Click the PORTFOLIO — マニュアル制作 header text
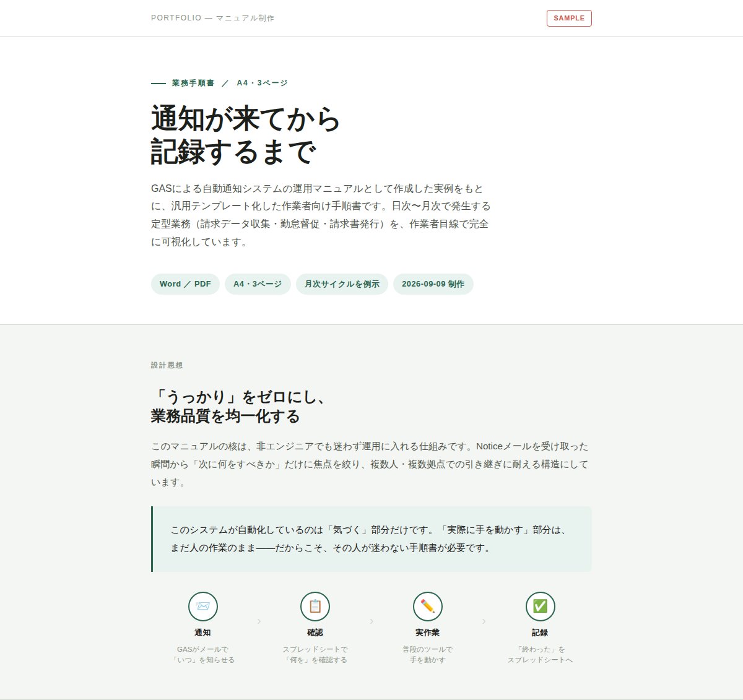Screen dimensions: 743x700 click(212, 18)
